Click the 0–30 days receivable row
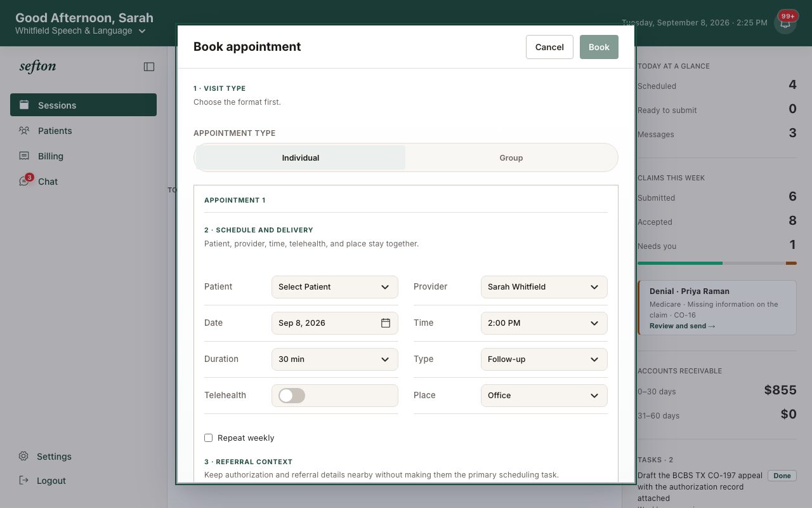The image size is (812, 508). tap(717, 391)
